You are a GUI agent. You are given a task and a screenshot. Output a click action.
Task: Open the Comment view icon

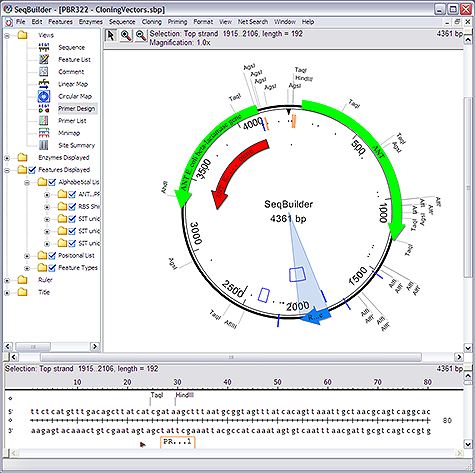point(44,72)
